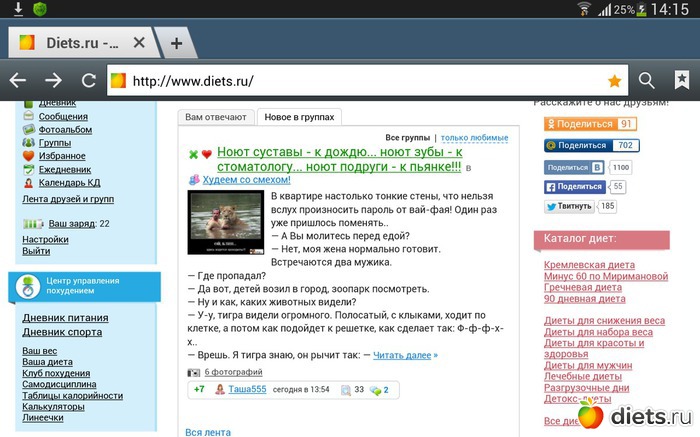Click the URL address field
The image size is (700, 437).
point(360,81)
